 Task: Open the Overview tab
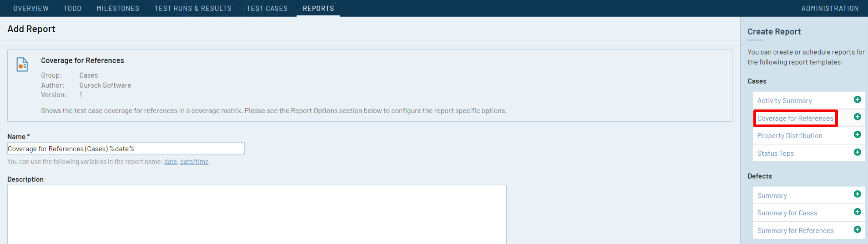[31, 8]
